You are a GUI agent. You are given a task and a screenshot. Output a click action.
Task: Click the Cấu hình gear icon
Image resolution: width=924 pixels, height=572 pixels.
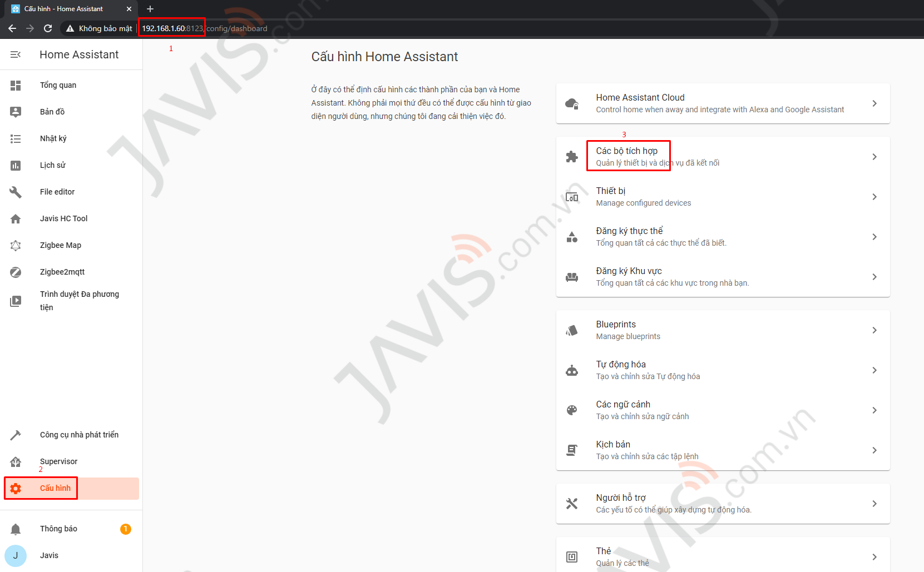point(16,488)
